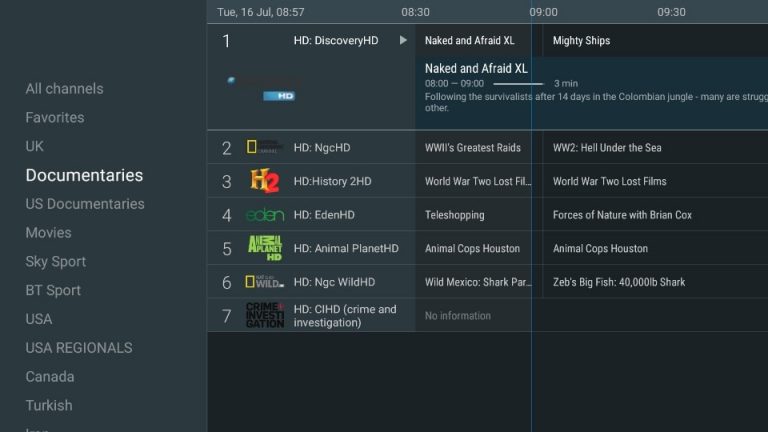Image resolution: width=768 pixels, height=432 pixels.
Task: Click the 08:30 timeline marker
Action: click(x=415, y=12)
